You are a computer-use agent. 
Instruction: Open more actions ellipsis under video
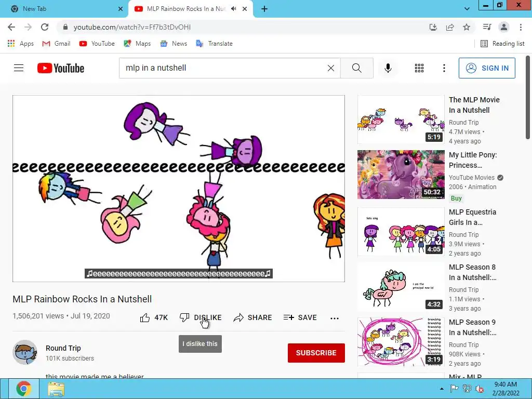click(x=335, y=318)
